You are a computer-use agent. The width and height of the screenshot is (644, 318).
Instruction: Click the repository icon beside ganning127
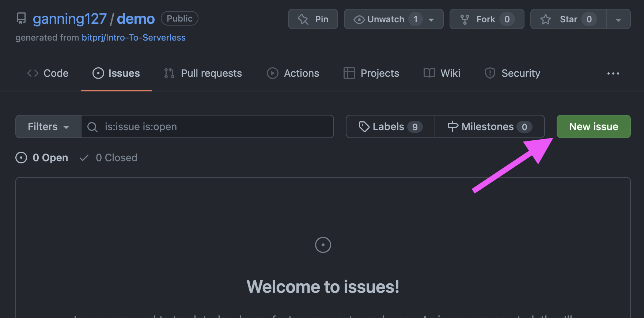21,18
